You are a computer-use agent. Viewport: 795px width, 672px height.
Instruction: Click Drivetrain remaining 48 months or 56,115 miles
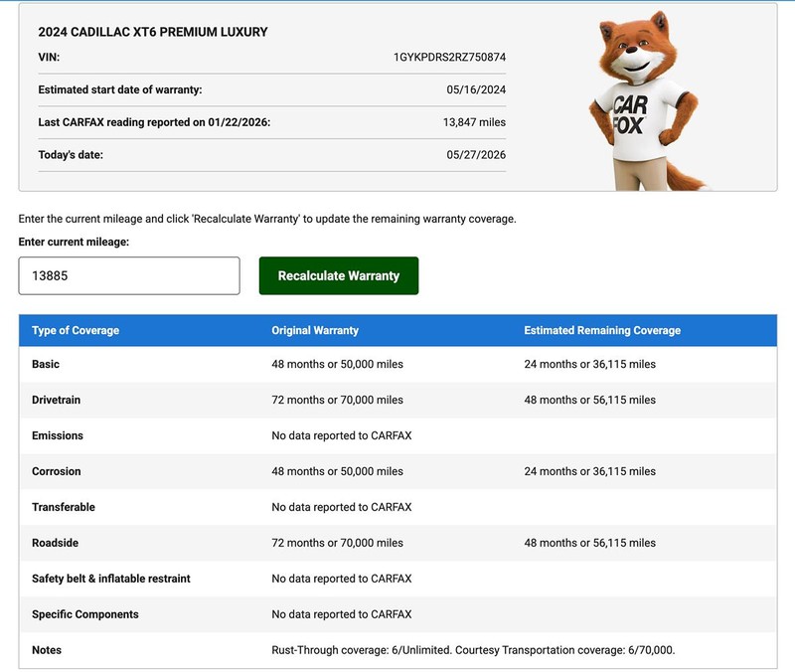click(x=589, y=400)
